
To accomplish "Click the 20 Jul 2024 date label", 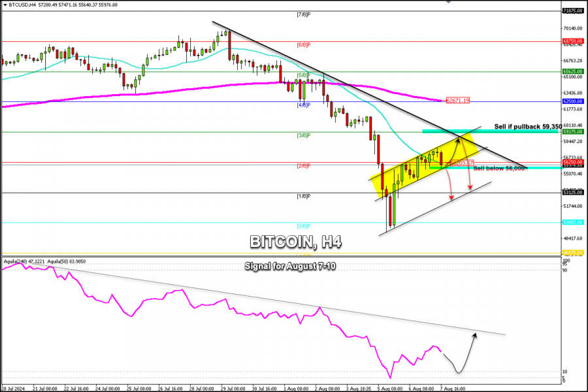I will click(x=13, y=389).
